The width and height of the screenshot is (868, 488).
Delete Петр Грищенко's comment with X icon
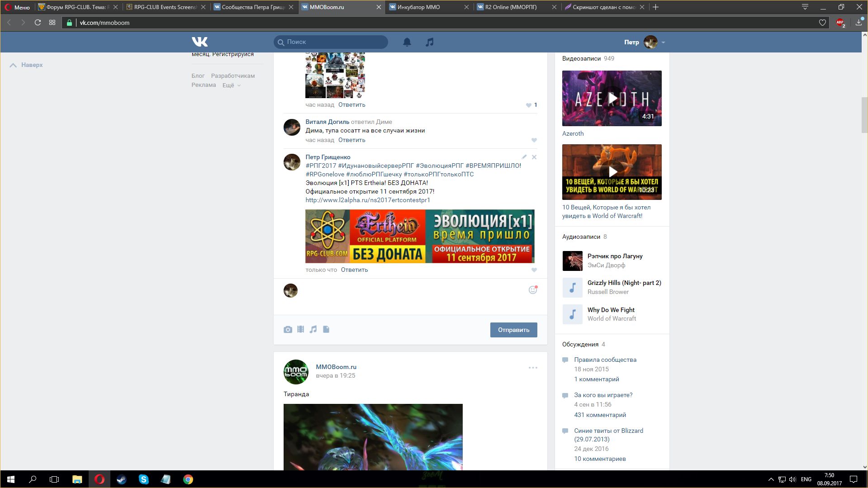point(534,157)
